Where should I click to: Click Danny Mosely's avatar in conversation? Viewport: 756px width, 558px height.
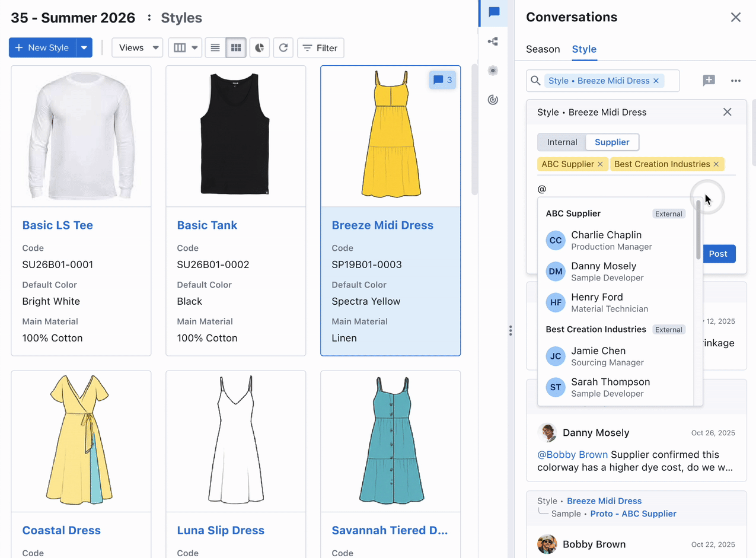(547, 433)
